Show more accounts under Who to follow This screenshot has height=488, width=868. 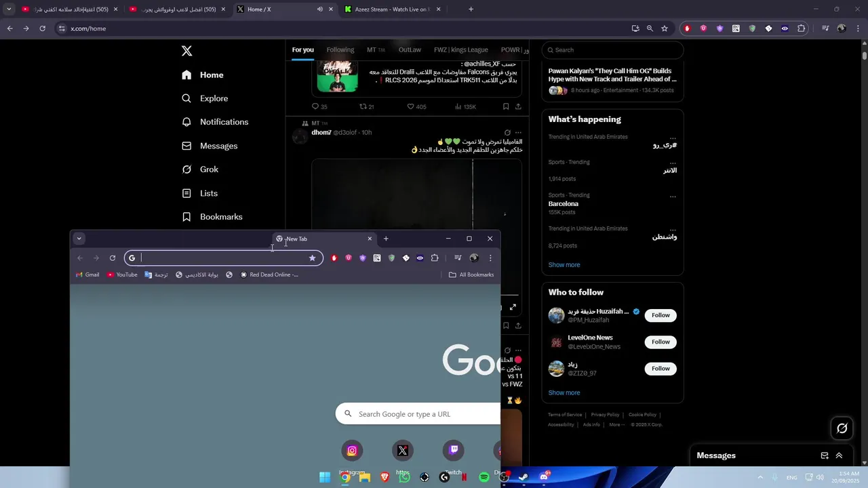coord(564,393)
